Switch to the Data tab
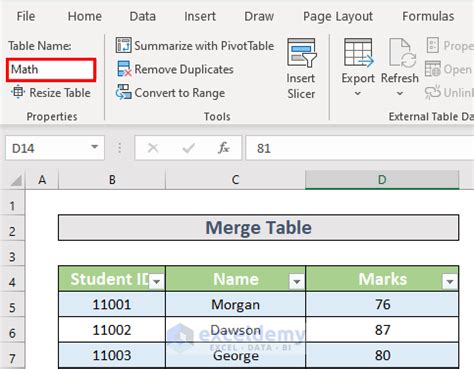474x369 pixels. coord(142,16)
